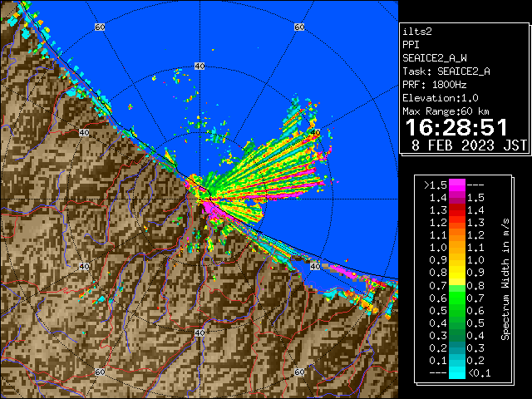This screenshot has width=532, height=399.
Task: Pick the yellow 0.8–0.9 legend swatch
Action: (x=457, y=273)
